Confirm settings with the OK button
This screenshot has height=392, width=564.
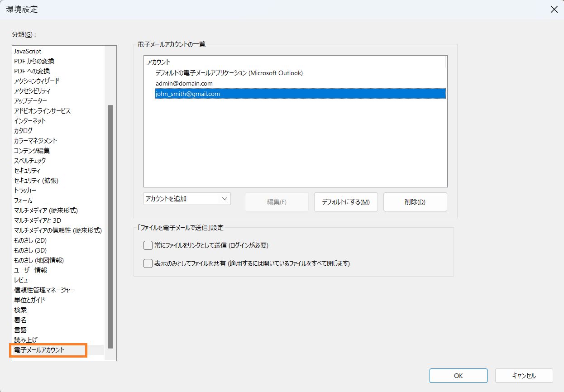pos(458,375)
